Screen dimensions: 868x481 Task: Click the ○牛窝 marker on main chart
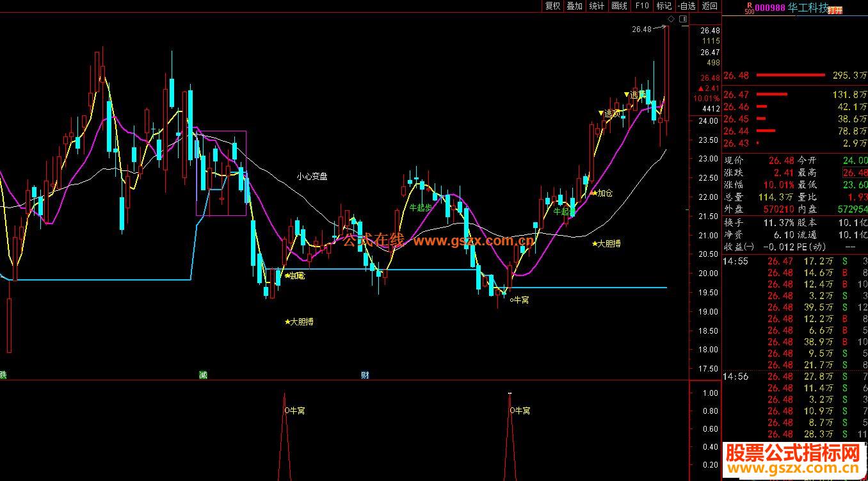[x=519, y=300]
